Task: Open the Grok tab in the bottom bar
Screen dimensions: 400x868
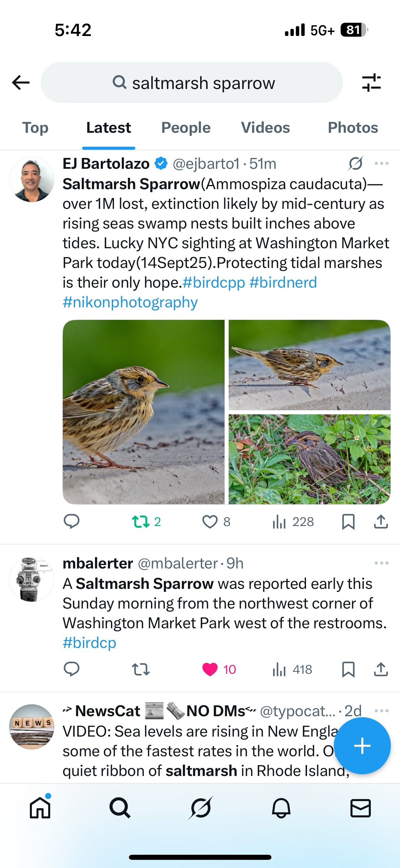Action: [x=200, y=808]
